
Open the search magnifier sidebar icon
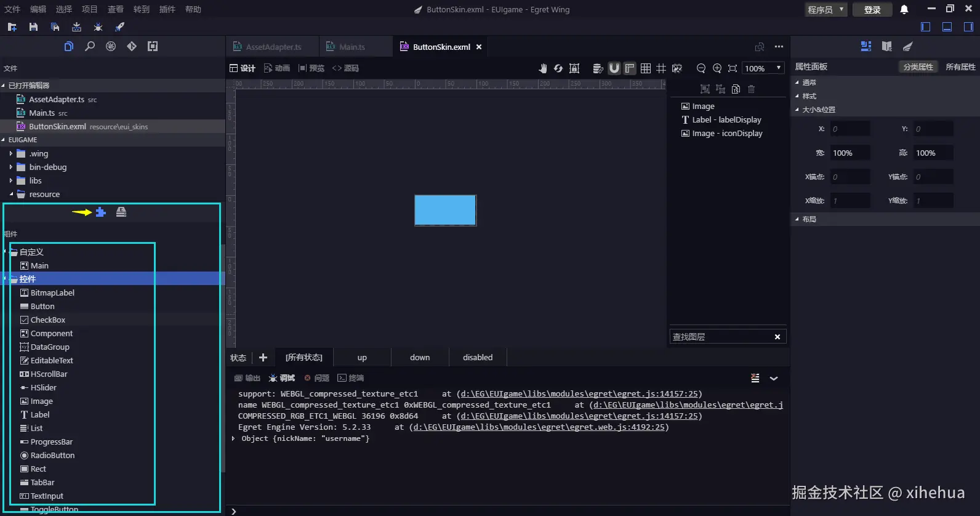click(90, 46)
